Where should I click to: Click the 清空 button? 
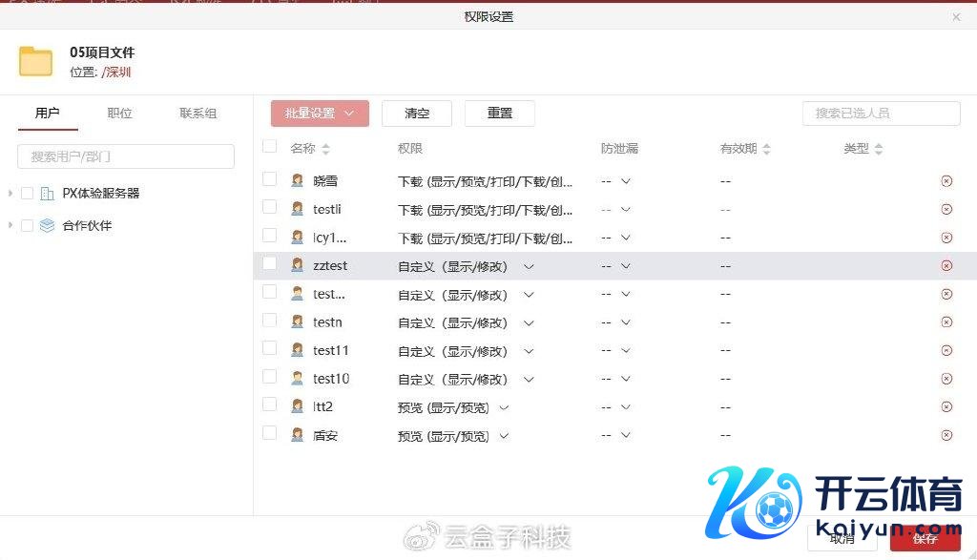(417, 114)
